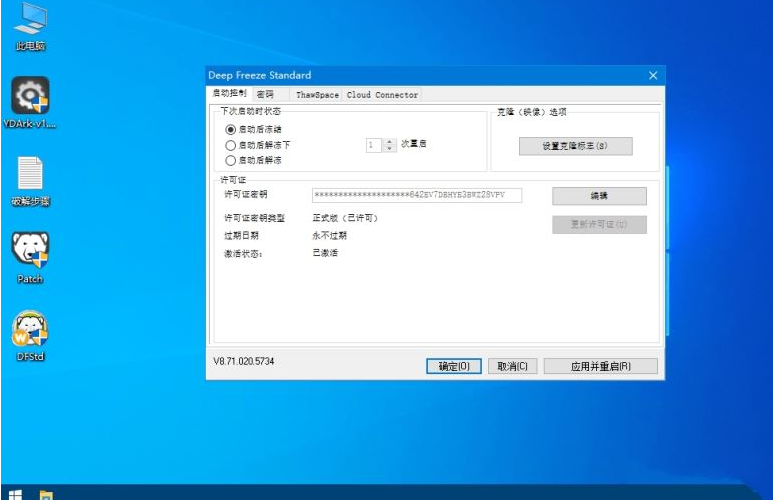
Task: Select the 启动后解冻下 radio option
Action: (231, 145)
